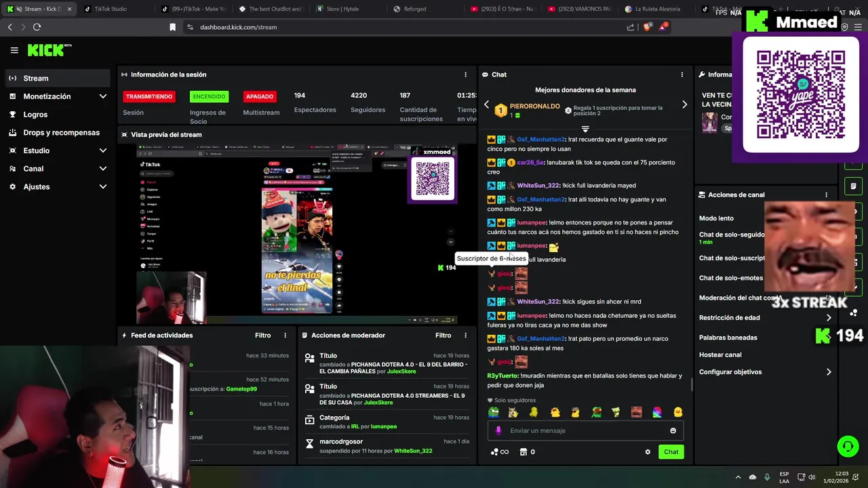
Task: Click the APAGADO Multistream badge
Action: (x=260, y=96)
